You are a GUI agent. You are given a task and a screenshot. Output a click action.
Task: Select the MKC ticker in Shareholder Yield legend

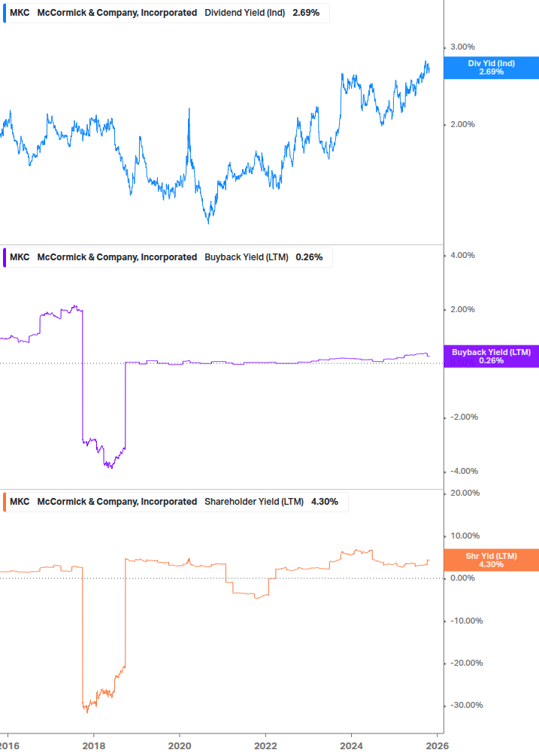coord(20,502)
